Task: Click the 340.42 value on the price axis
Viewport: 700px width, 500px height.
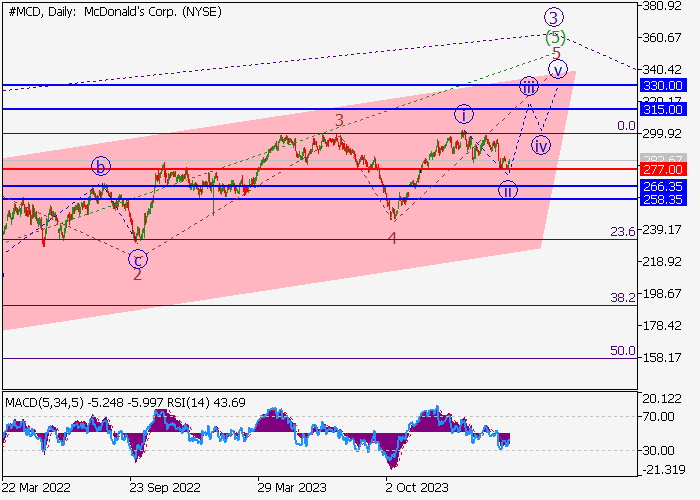Action: click(662, 70)
